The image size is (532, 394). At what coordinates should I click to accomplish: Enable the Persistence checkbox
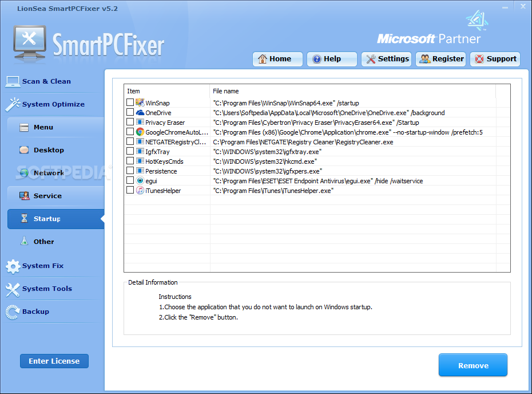pyautogui.click(x=130, y=170)
